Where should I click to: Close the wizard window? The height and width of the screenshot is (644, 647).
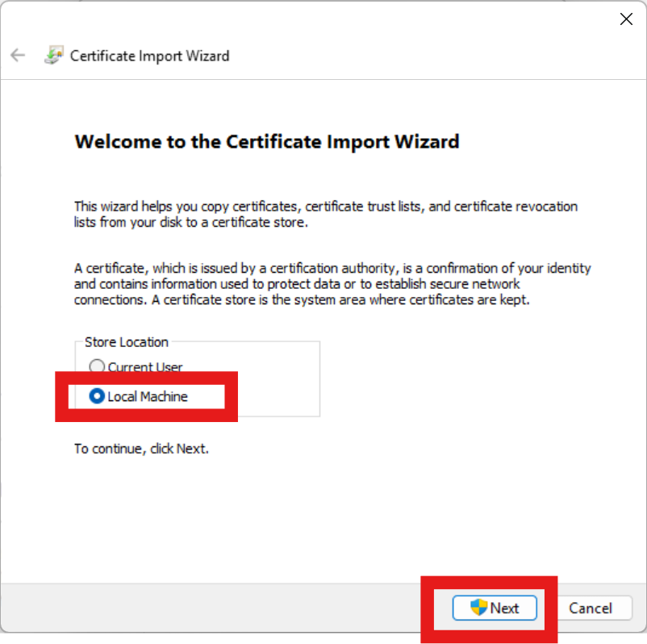pyautogui.click(x=626, y=19)
